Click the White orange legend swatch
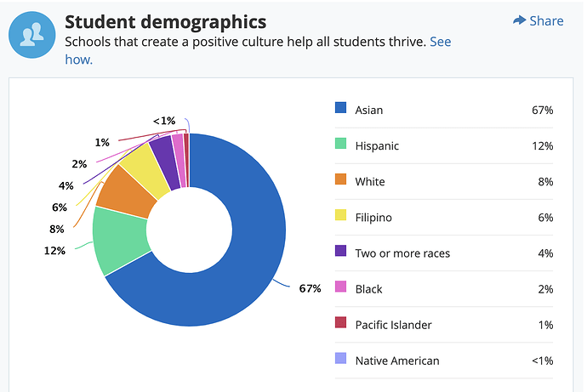 (x=341, y=180)
